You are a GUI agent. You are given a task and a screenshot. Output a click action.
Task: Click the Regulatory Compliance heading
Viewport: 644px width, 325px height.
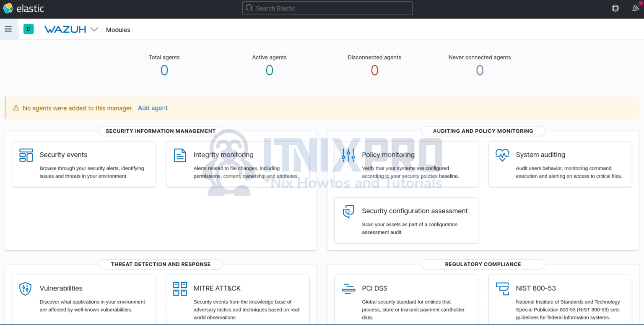483,265
